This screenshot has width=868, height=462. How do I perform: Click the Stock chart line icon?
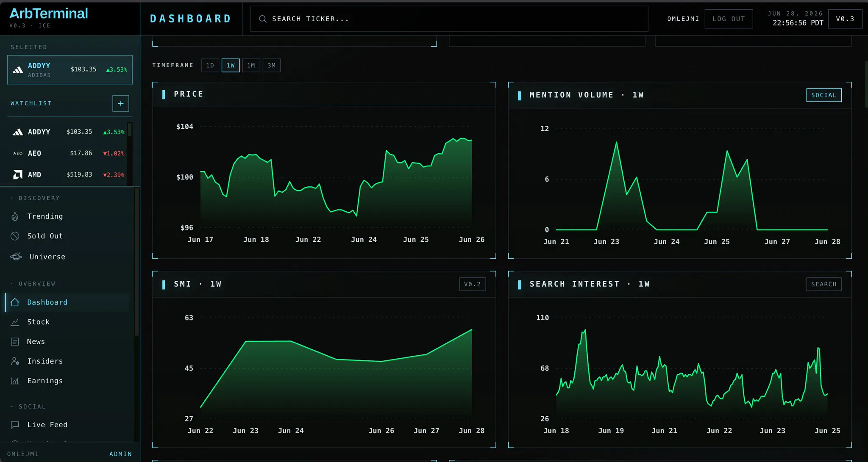coord(15,322)
